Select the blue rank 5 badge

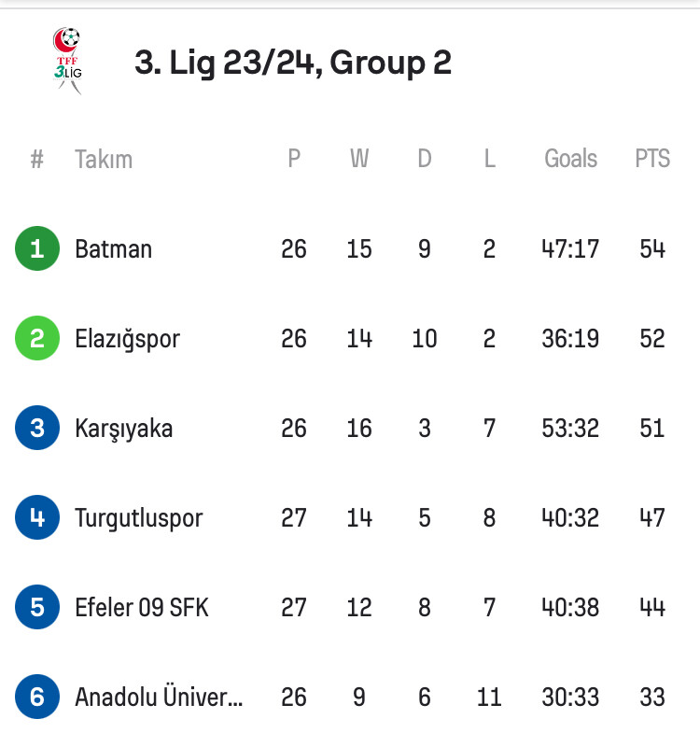point(37,606)
